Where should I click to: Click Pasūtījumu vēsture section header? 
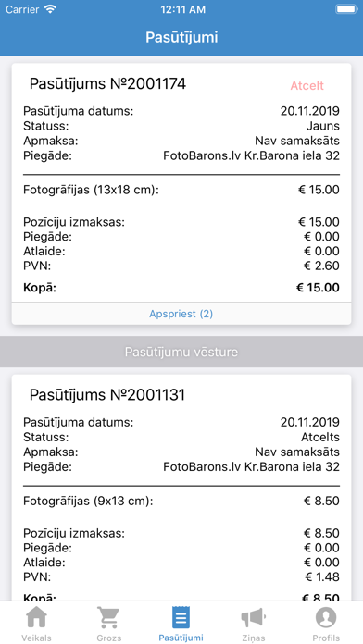tap(181, 352)
